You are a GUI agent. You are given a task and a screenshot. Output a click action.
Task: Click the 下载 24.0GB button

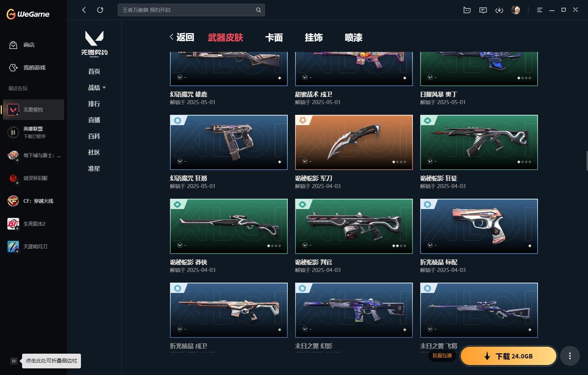(x=509, y=356)
